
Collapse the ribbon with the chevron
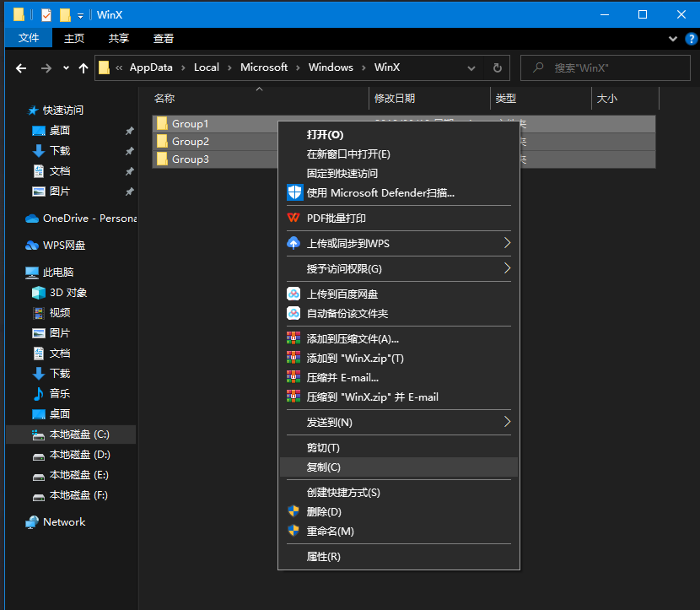tap(672, 39)
